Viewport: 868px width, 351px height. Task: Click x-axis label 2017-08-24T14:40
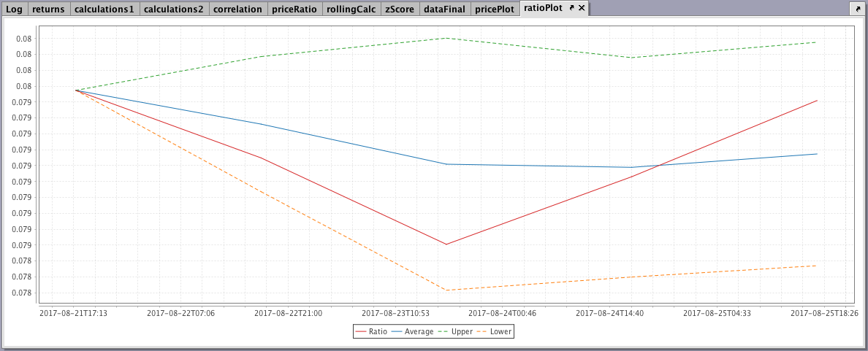point(610,313)
